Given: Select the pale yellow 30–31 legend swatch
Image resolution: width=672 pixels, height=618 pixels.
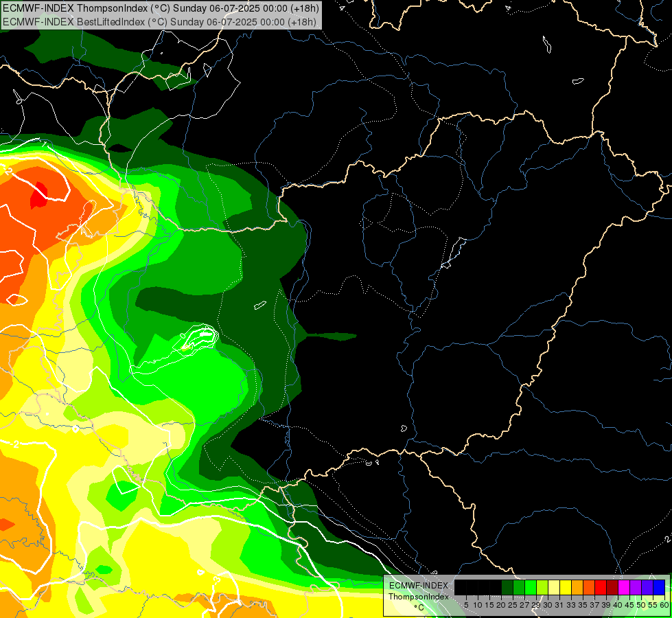Looking at the screenshot, I should 554,587.
